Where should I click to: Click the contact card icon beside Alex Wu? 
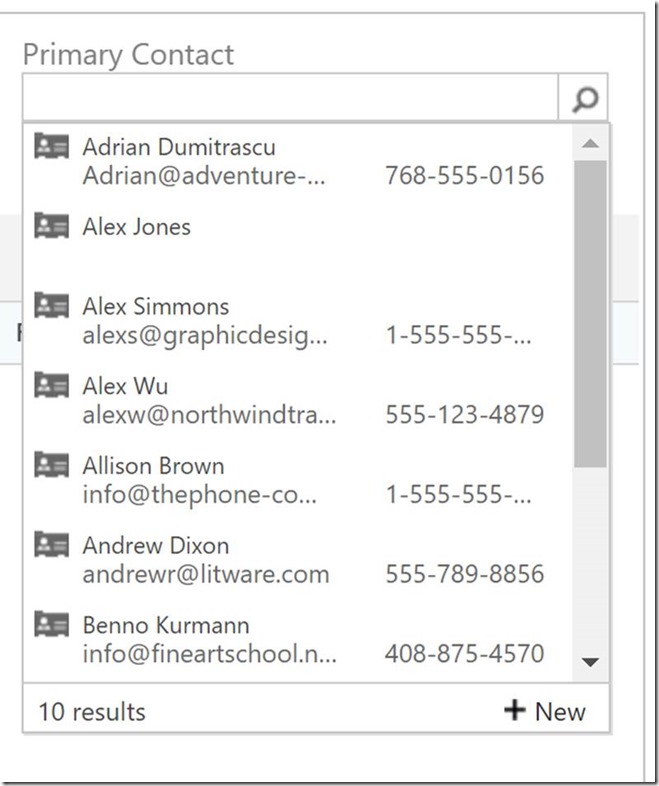(51, 385)
